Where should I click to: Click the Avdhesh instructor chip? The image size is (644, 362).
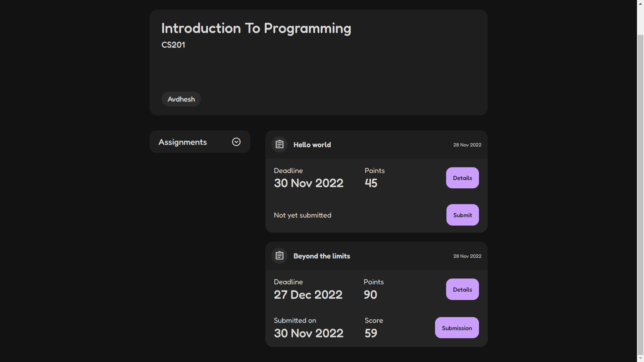point(181,99)
